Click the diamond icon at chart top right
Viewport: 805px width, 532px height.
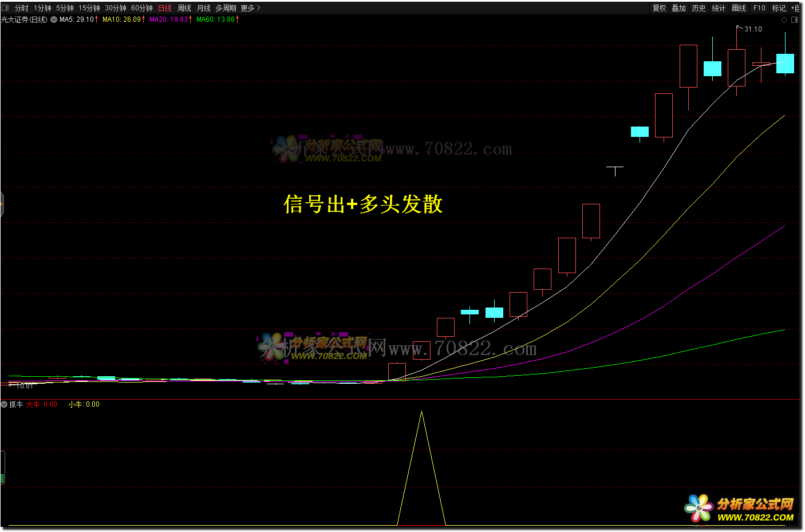pyautogui.click(x=784, y=19)
